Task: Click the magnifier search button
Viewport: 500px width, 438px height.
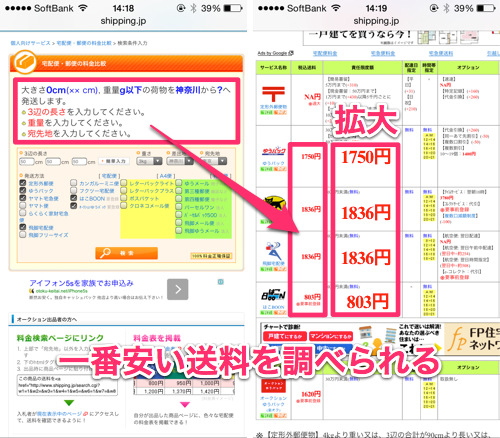Action: click(x=126, y=253)
